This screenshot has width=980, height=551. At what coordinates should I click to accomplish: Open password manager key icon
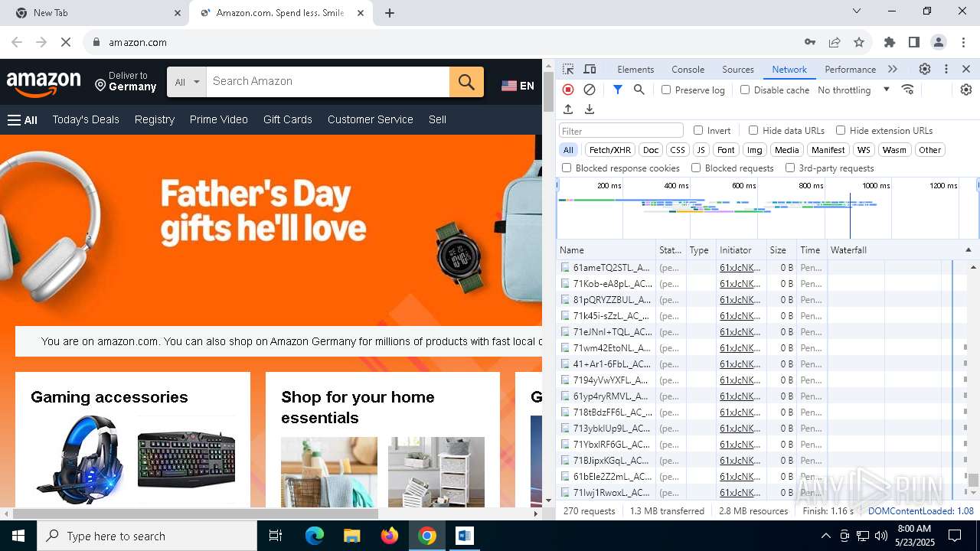[x=810, y=42]
